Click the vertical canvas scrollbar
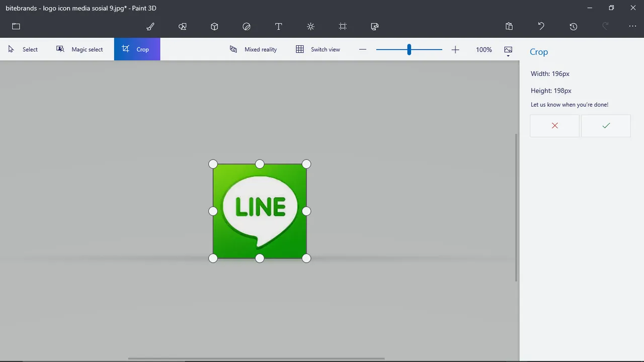This screenshot has height=362, width=644. [517, 207]
